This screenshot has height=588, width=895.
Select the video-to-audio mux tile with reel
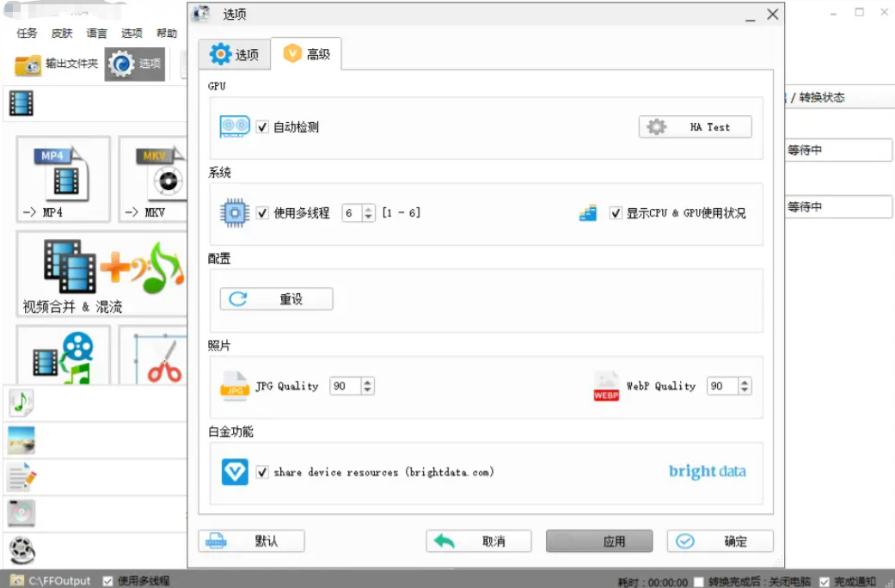63,355
